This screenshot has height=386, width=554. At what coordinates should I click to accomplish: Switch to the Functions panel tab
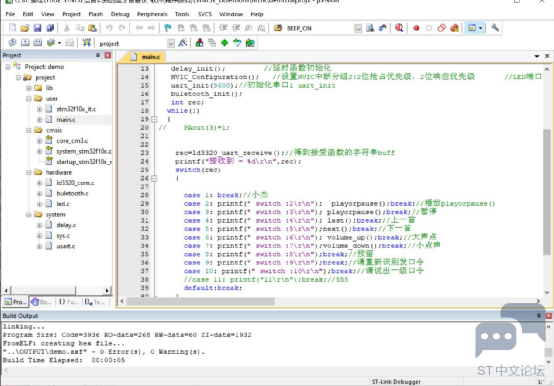(68, 302)
